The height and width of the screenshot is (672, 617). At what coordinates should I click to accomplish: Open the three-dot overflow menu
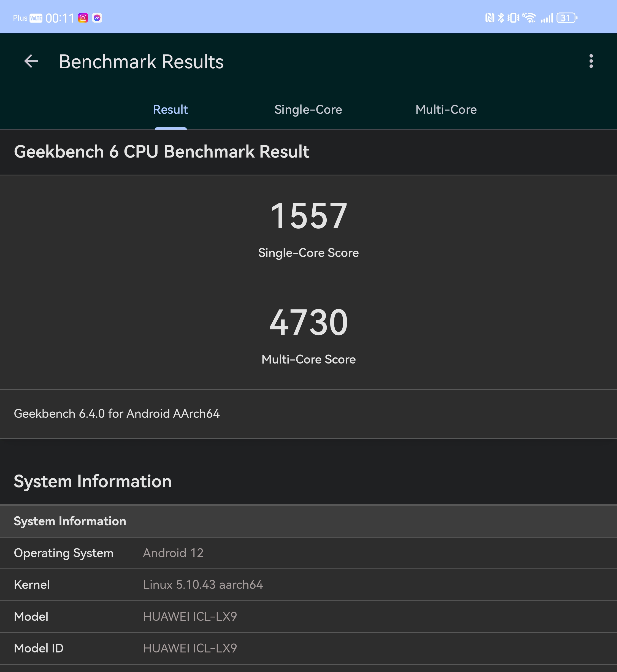pyautogui.click(x=591, y=61)
